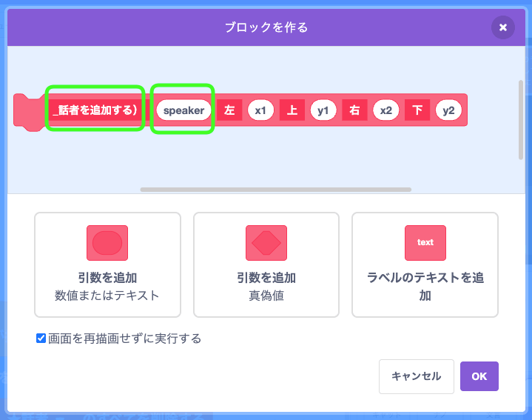Select the x2 argument in the block
This screenshot has height=420, width=532.
(x=385, y=110)
